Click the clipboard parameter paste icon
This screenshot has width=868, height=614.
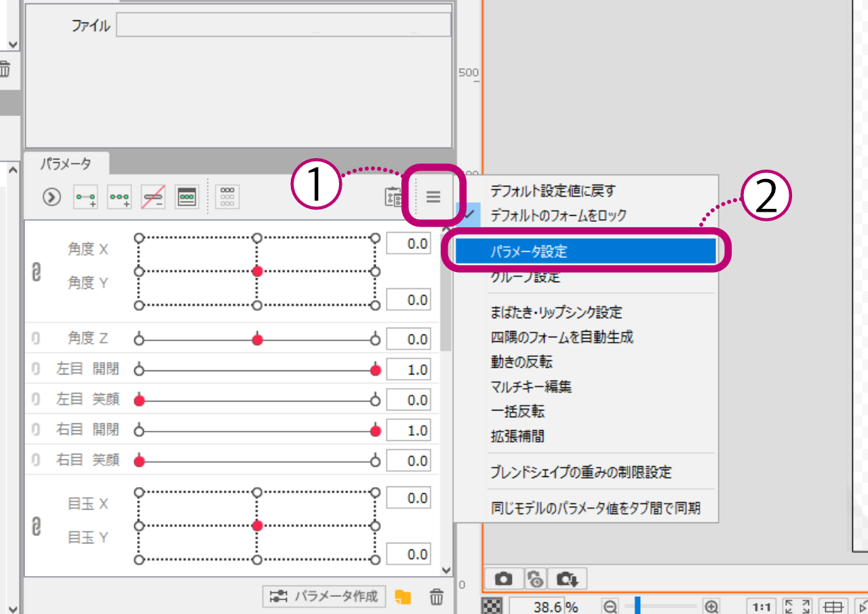point(394,197)
